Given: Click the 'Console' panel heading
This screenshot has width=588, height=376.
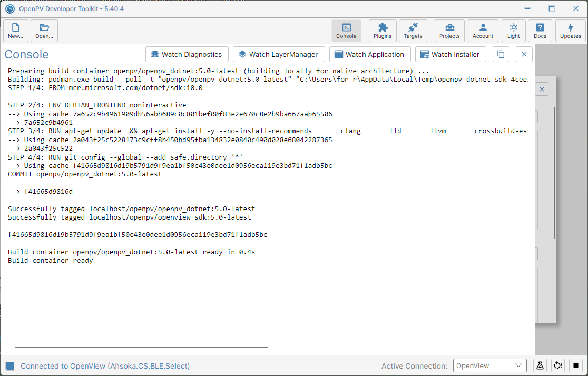Looking at the screenshot, I should tap(27, 54).
